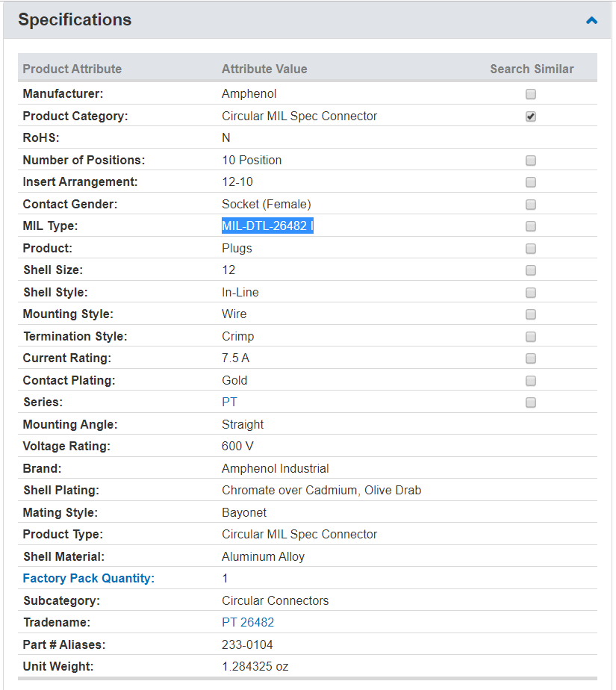The height and width of the screenshot is (690, 616).
Task: Select the Current Rating checkbox
Action: [x=531, y=358]
